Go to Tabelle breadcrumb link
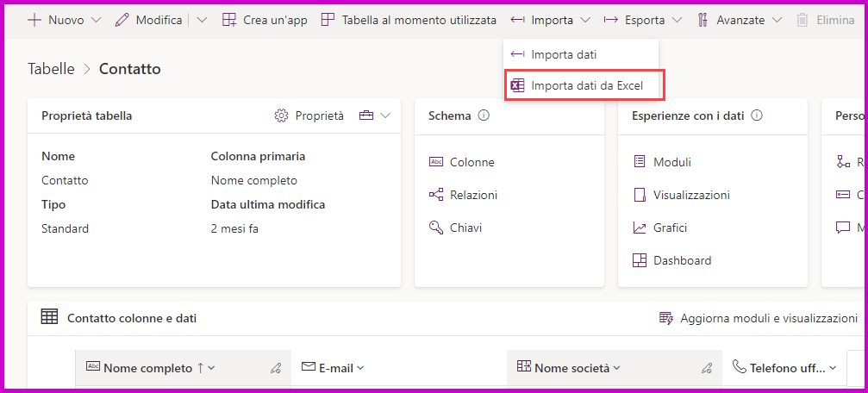 tap(51, 69)
